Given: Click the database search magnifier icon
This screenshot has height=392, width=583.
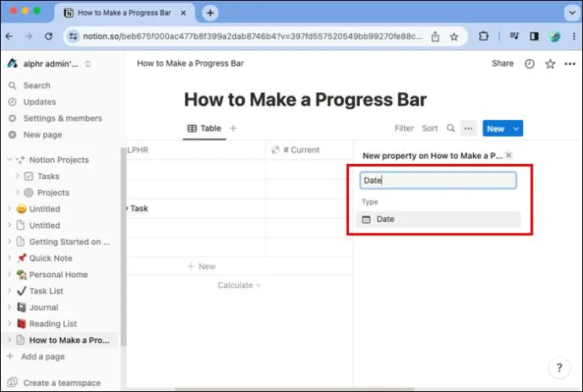Looking at the screenshot, I should pyautogui.click(x=450, y=128).
